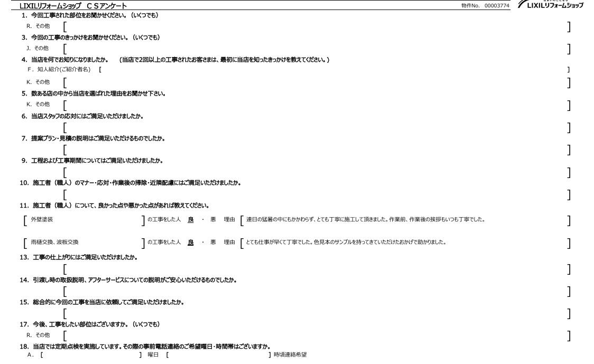Focus the question 3 その他 input field
This screenshot has width=594, height=364.
coord(316,49)
